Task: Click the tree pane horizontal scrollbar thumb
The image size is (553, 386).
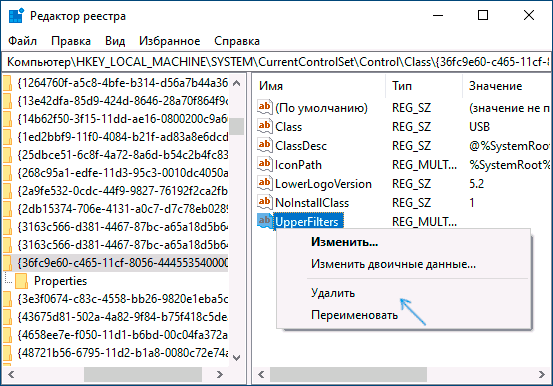Action: pos(143,374)
